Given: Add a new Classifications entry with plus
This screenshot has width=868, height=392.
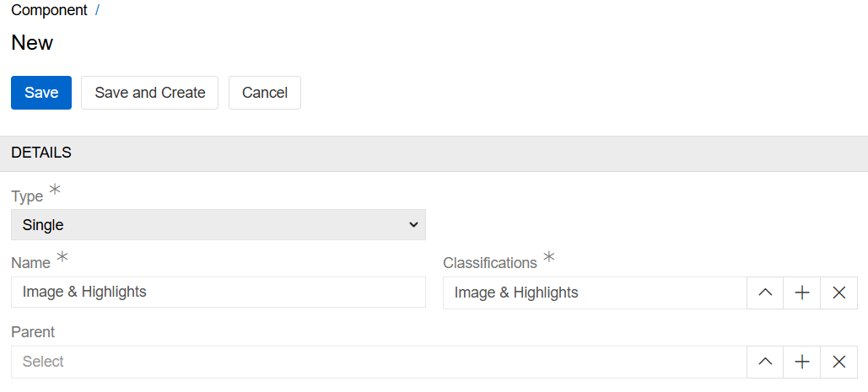Looking at the screenshot, I should click(802, 293).
